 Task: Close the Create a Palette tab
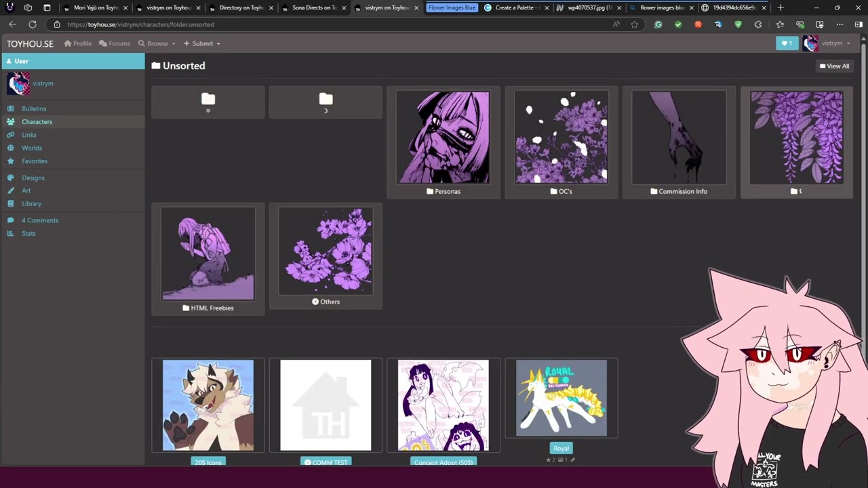tap(547, 8)
